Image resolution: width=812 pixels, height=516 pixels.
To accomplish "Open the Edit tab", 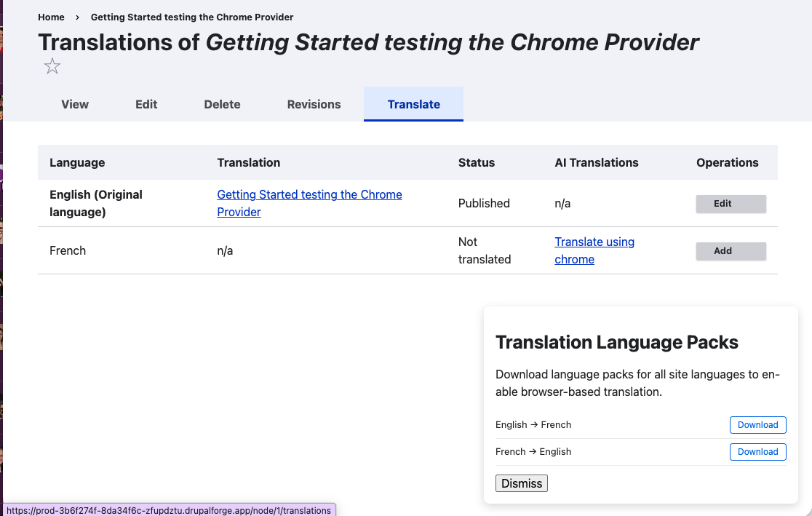I will pos(146,104).
